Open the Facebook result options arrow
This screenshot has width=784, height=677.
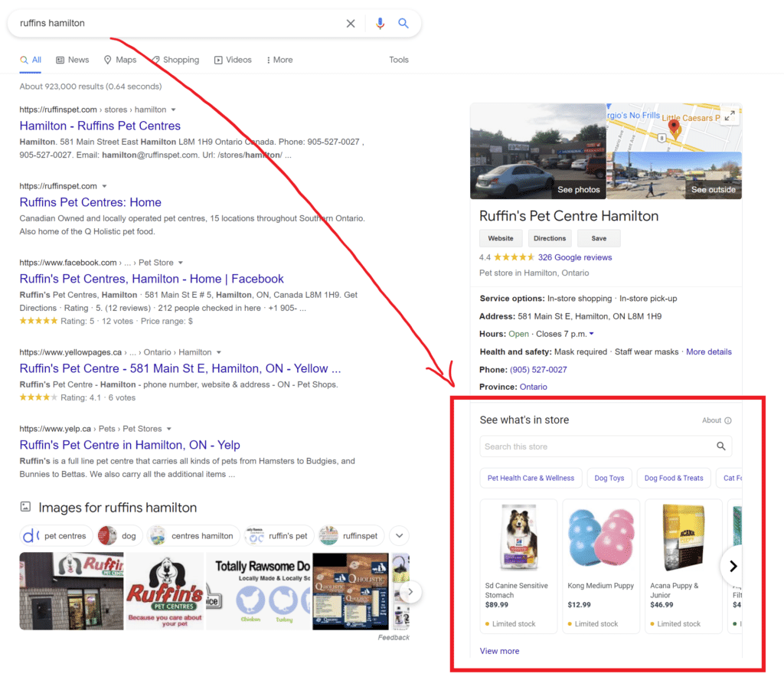pyautogui.click(x=181, y=263)
